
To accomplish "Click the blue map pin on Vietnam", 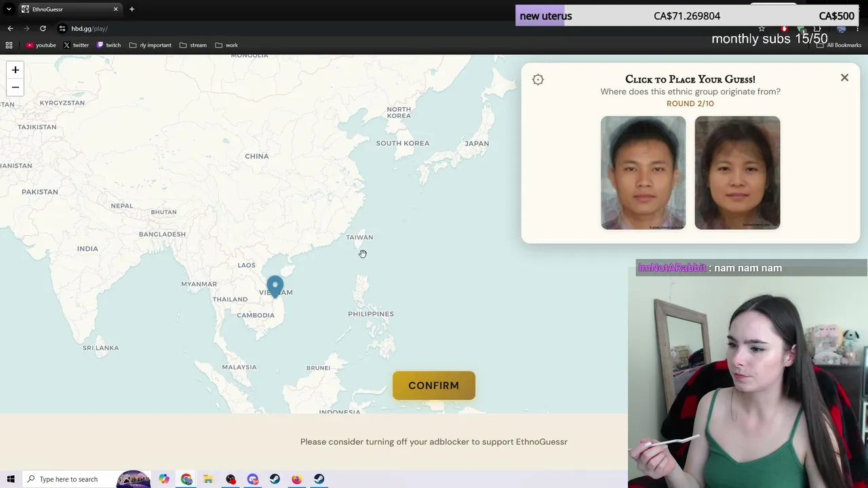I will [x=275, y=287].
